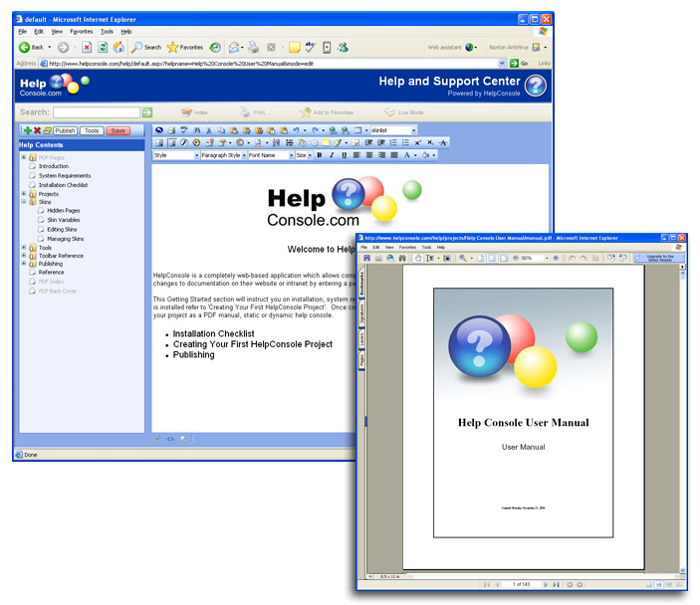Click the Zoom magnifier in PDF window
Viewport: 700px width, 605px height.
click(463, 258)
